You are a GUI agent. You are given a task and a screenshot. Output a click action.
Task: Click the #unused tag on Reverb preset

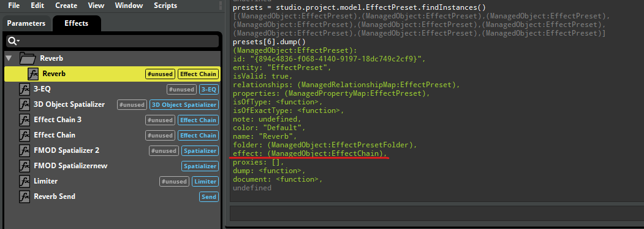(x=160, y=74)
